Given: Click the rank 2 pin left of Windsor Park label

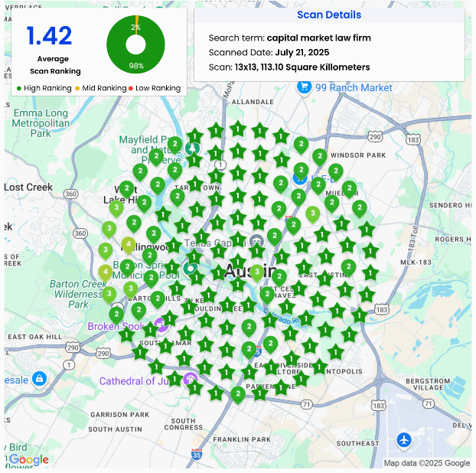Looking at the screenshot, I should [320, 156].
